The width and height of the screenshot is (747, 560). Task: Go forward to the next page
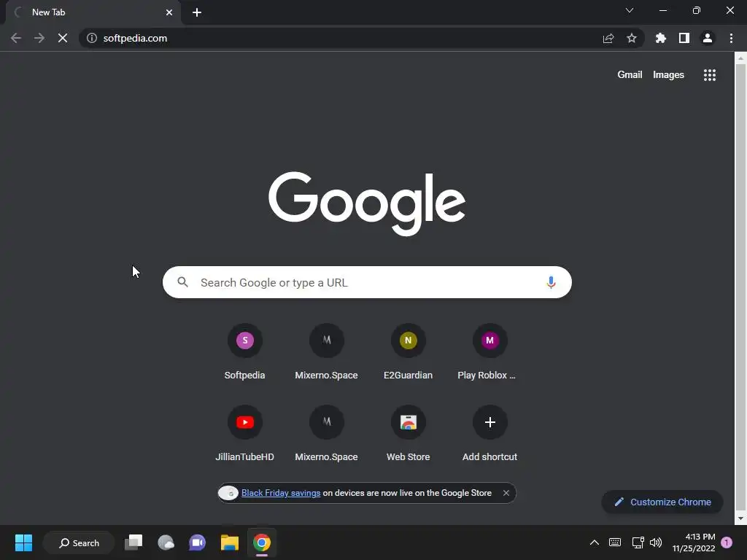39,38
